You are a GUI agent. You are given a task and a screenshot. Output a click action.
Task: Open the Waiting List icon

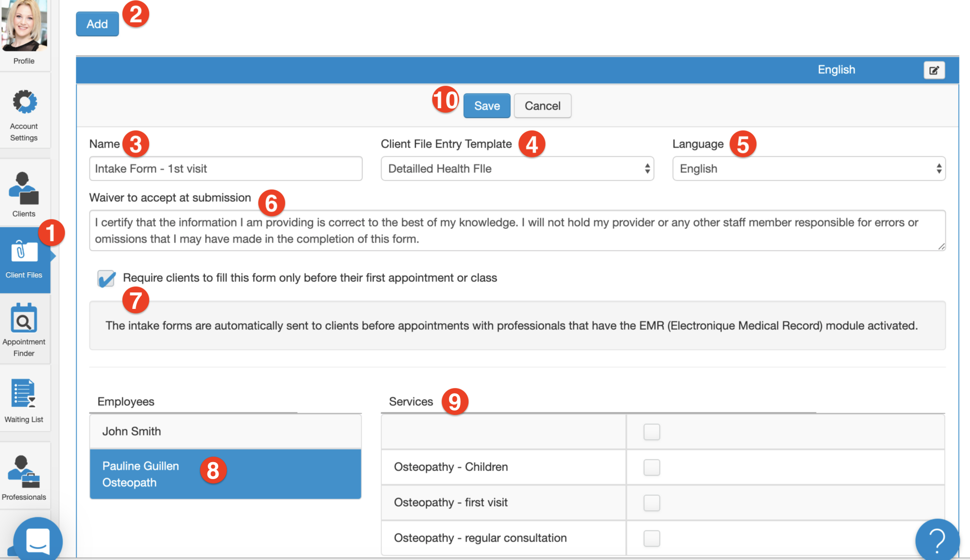(23, 393)
